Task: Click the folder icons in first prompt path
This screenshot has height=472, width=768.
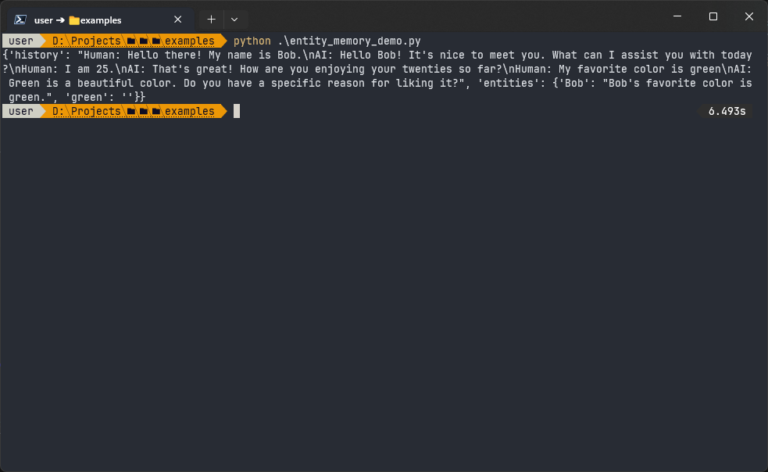Action: [143, 41]
